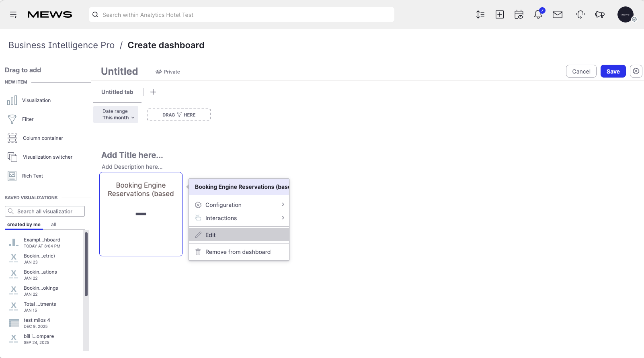Click the context menu header Booking Engine Reservations
Image resolution: width=644 pixels, height=358 pixels.
pyautogui.click(x=239, y=187)
